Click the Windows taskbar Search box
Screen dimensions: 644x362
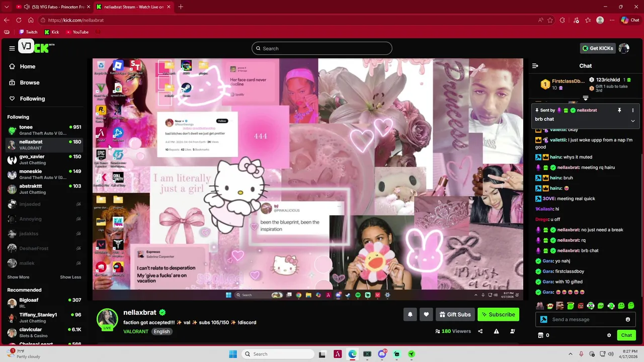(277, 354)
